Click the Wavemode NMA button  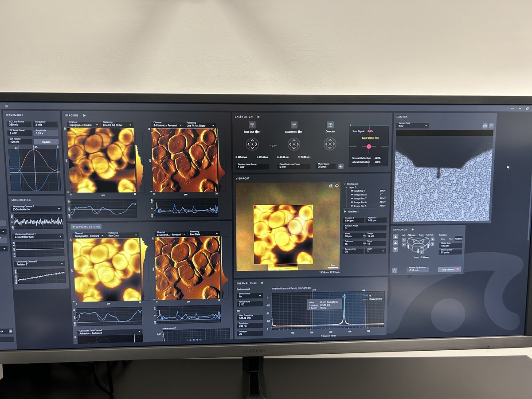pos(87,227)
